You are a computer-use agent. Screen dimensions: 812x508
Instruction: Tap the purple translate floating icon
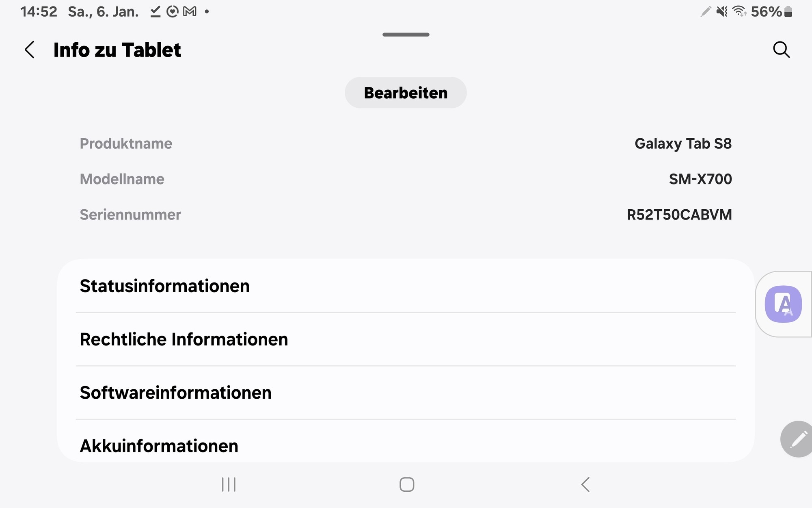783,304
